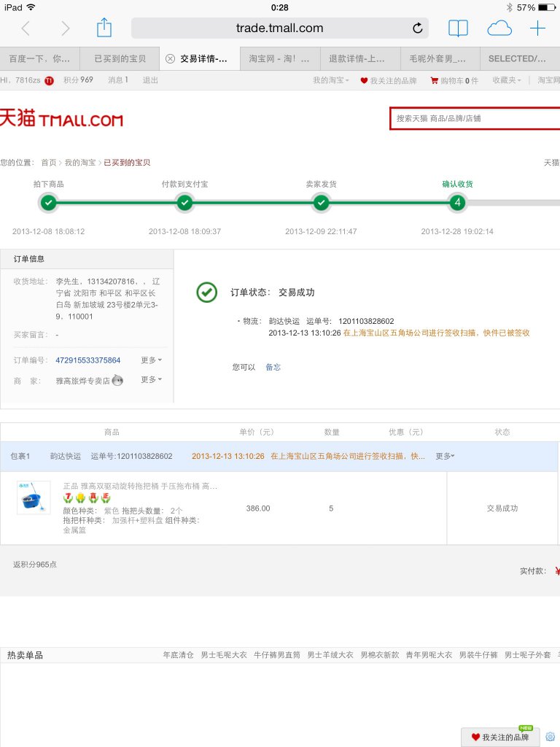Open the 雅高旅烨专卖店 store link
The width and height of the screenshot is (560, 747).
(83, 381)
